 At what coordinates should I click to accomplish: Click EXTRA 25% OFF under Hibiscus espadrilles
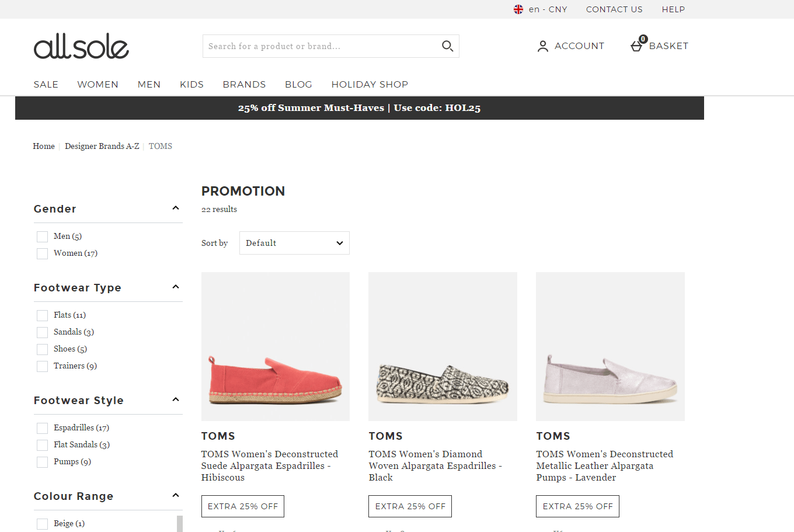[243, 506]
